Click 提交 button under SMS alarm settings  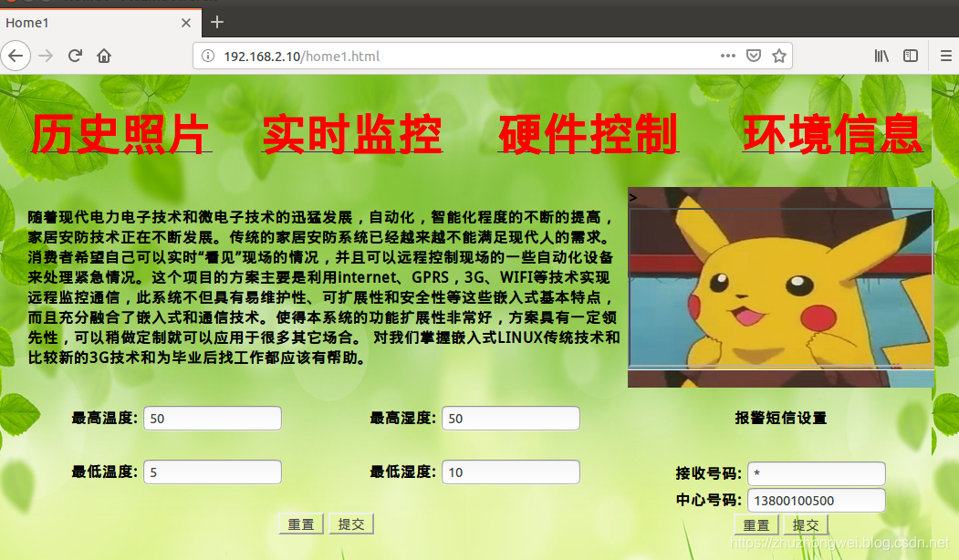[806, 524]
